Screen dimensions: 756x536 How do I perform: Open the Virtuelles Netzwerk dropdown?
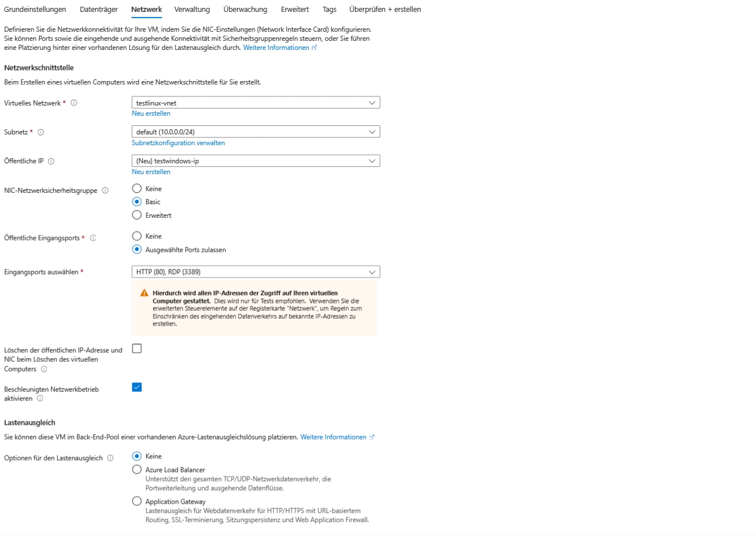click(x=255, y=103)
